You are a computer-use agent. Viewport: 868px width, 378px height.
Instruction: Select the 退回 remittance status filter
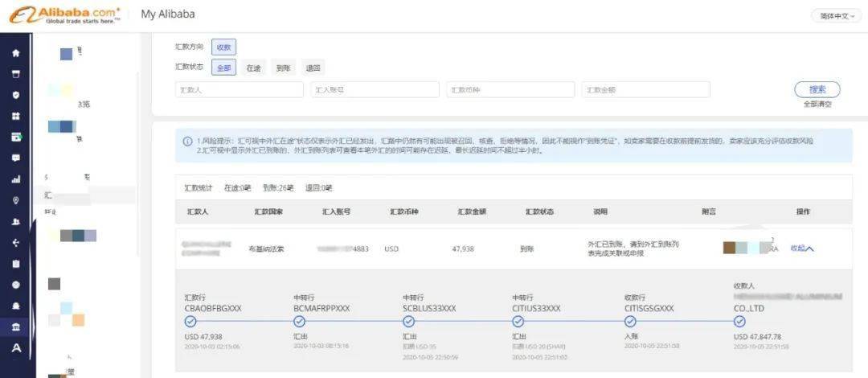point(313,68)
